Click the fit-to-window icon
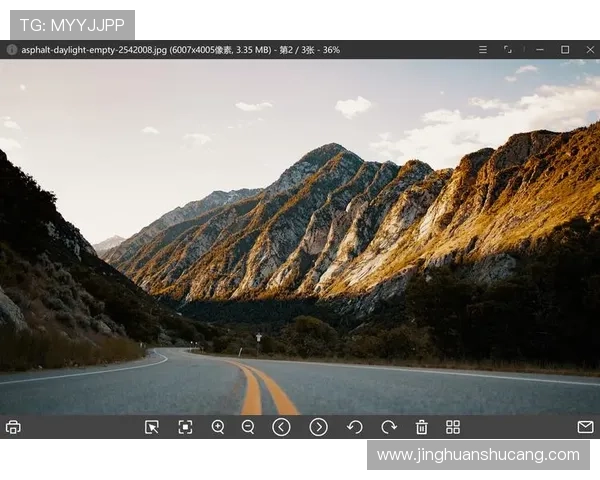The width and height of the screenshot is (600, 480). click(x=185, y=427)
